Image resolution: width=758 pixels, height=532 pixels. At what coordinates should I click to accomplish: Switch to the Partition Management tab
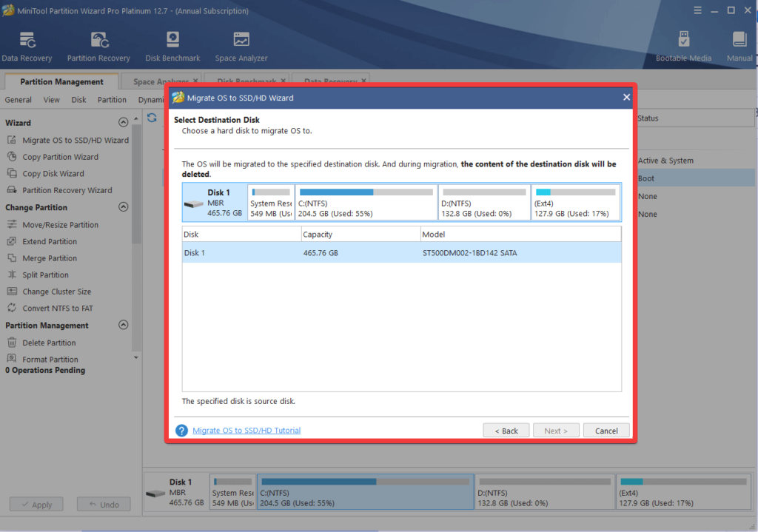tap(61, 81)
